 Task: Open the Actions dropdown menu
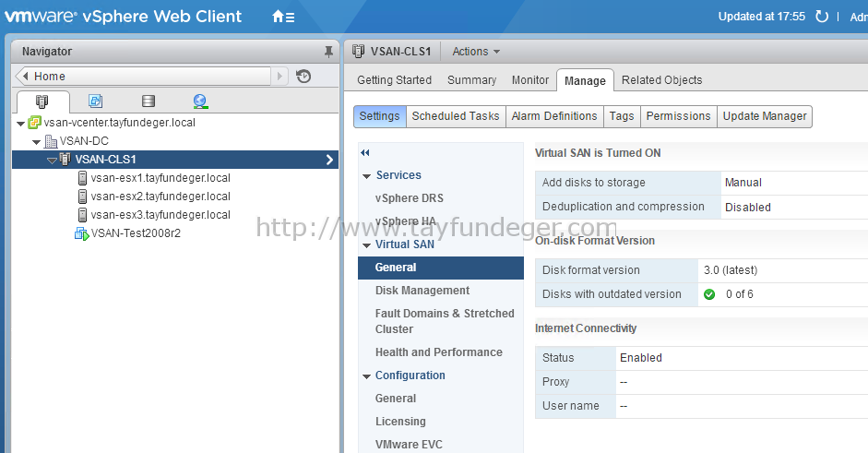coord(476,52)
